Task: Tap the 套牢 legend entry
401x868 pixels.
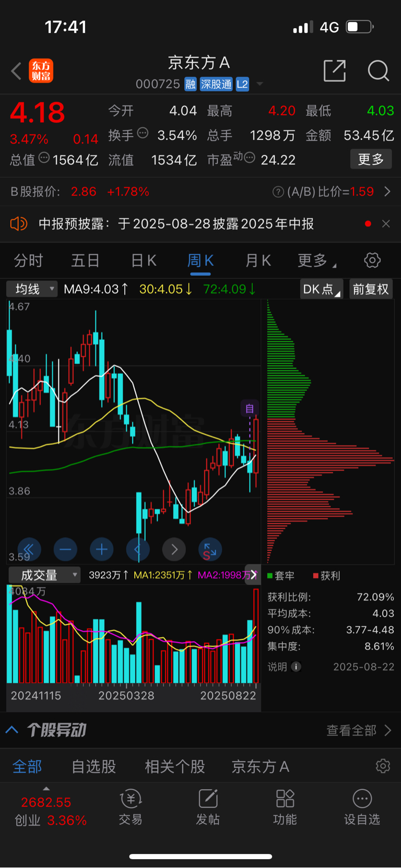Action: [x=281, y=575]
